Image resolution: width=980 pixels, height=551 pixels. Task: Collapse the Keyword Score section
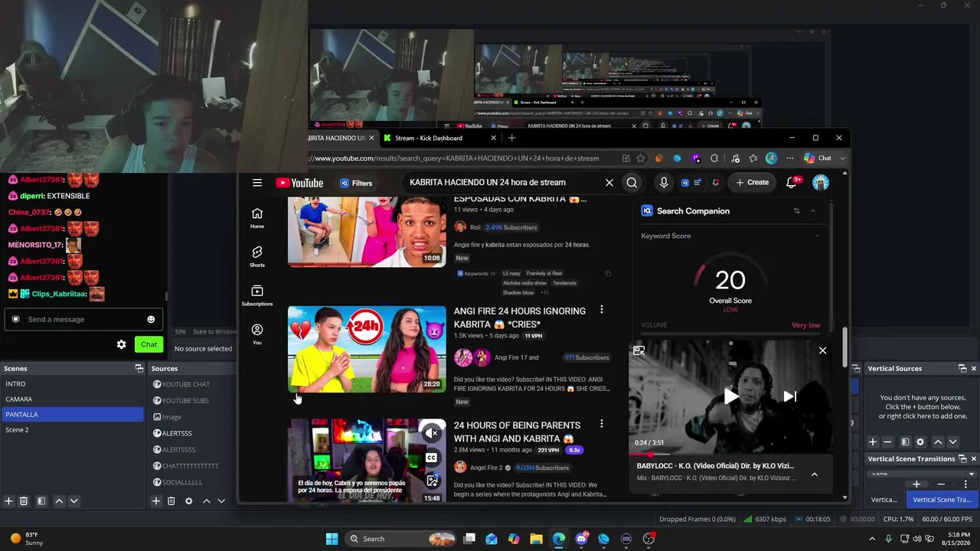click(817, 236)
